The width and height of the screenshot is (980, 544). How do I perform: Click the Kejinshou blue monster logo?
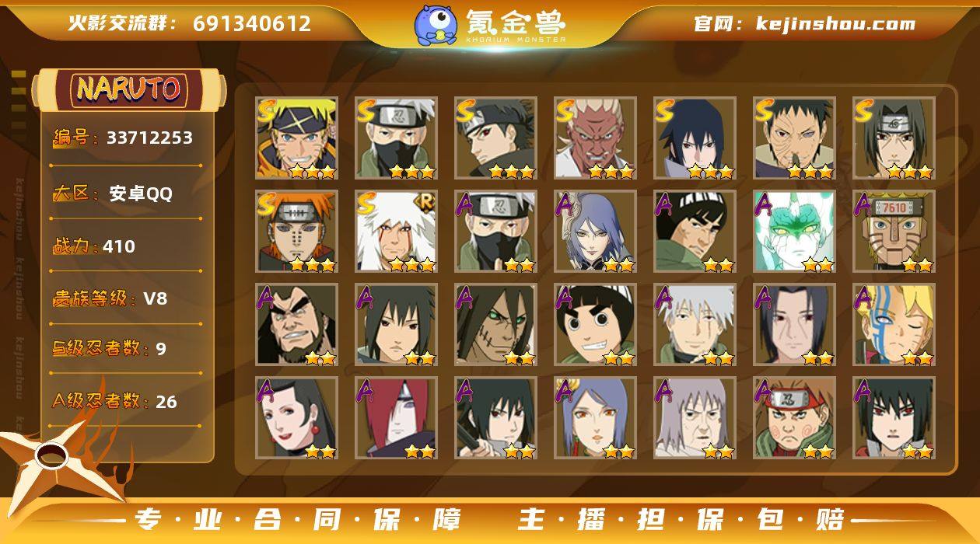[x=435, y=24]
